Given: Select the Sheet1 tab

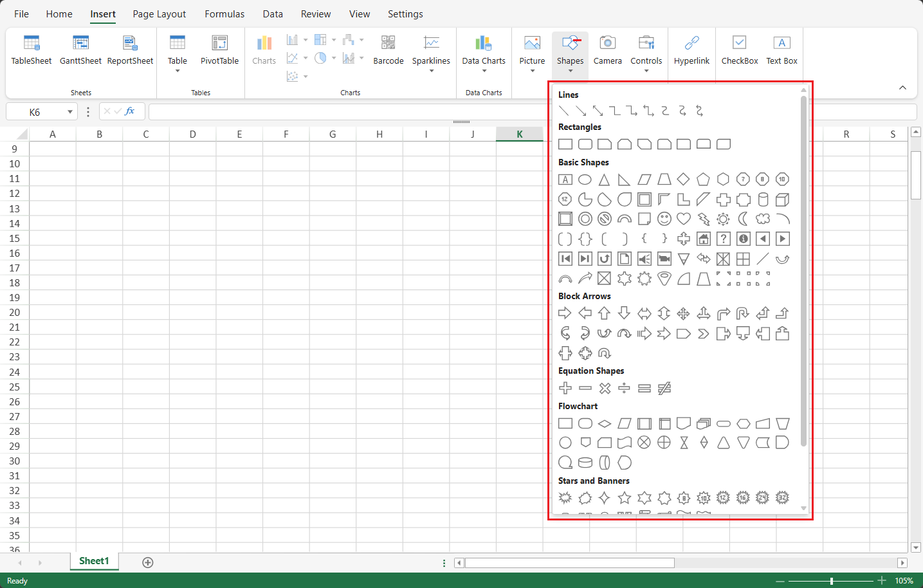Looking at the screenshot, I should click(x=94, y=561).
